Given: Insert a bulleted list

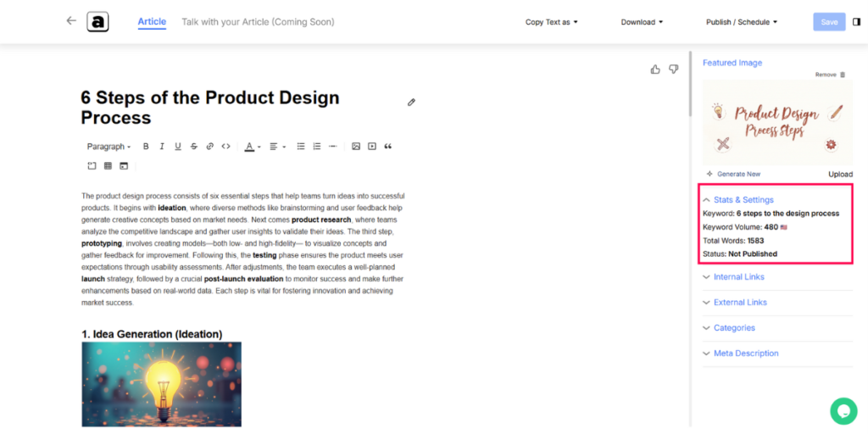Looking at the screenshot, I should (301, 147).
